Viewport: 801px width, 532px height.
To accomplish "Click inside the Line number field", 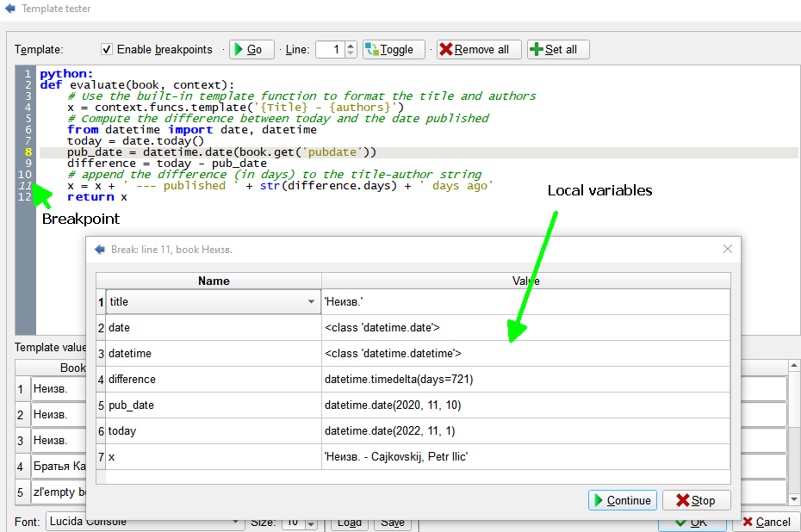I will click(330, 50).
